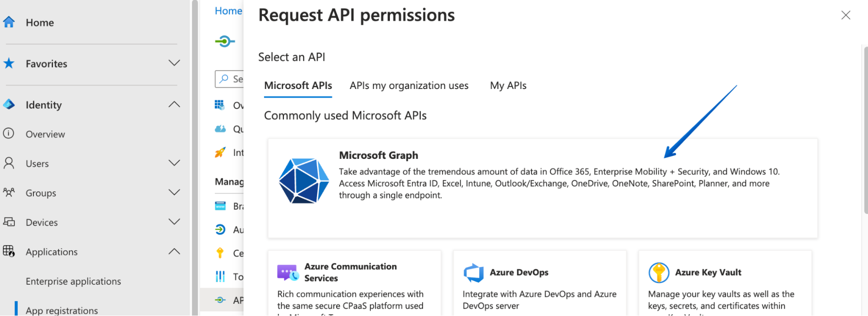Collapse the Applications section chevron
Viewport: 868px width, 316px height.
pos(174,251)
